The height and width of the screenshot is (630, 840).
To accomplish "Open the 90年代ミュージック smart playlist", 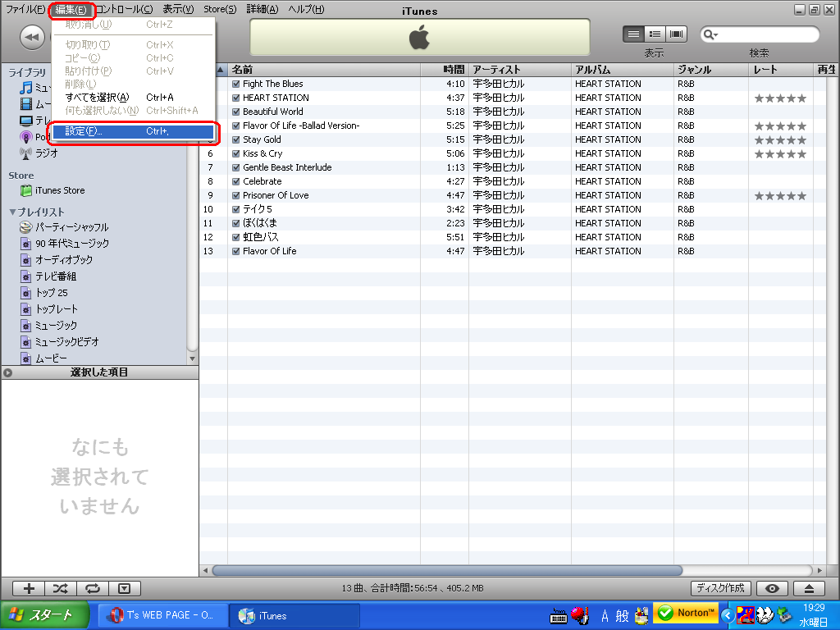I will (64, 244).
